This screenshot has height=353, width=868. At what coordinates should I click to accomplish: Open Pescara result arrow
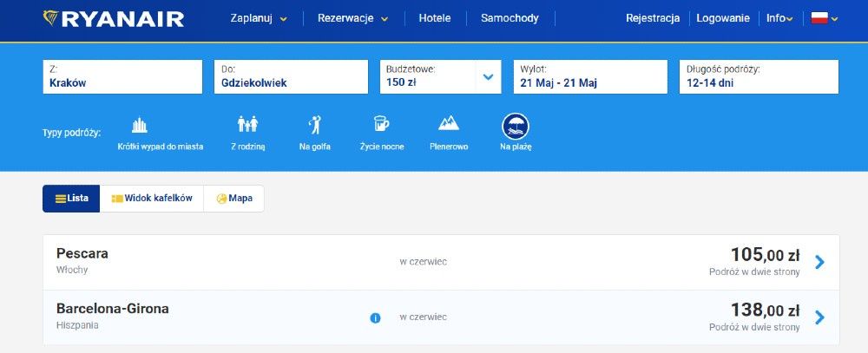[820, 262]
